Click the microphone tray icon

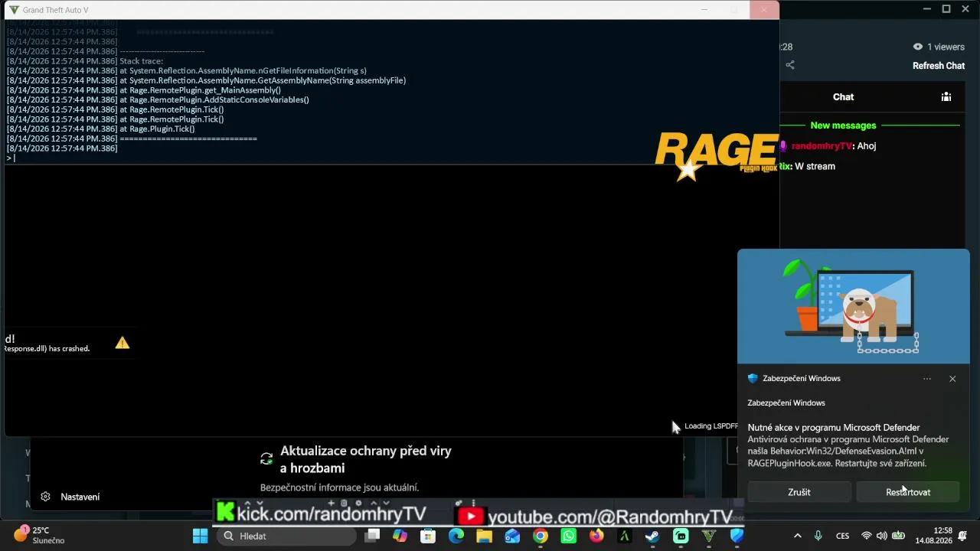tap(818, 536)
